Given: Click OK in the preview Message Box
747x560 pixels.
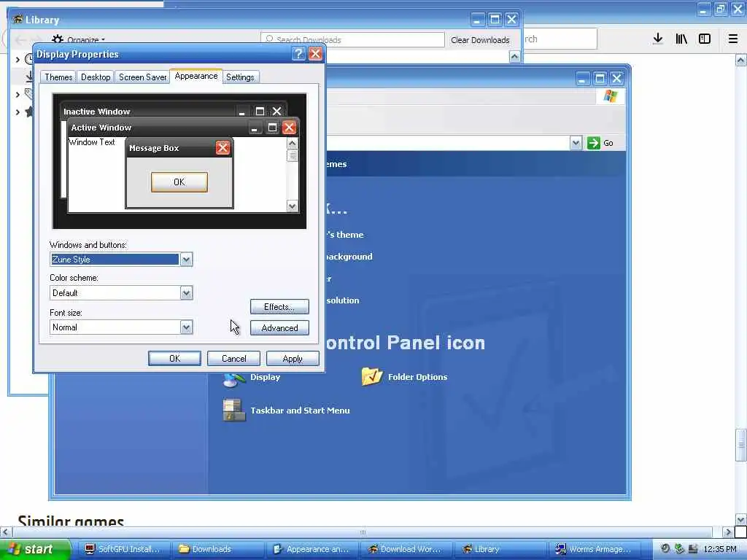Looking at the screenshot, I should click(179, 182).
